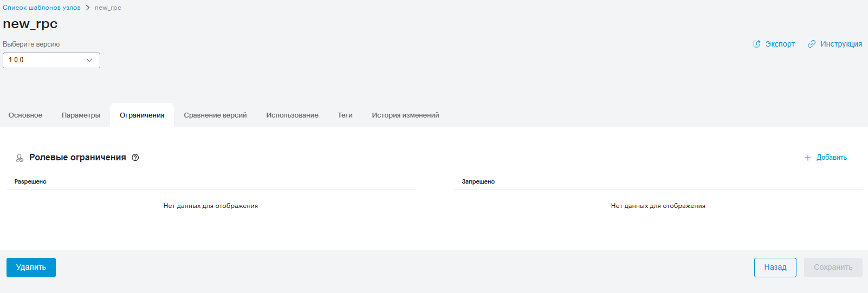Click the Экспорт link text
This screenshot has width=868, height=293.
(x=780, y=44)
